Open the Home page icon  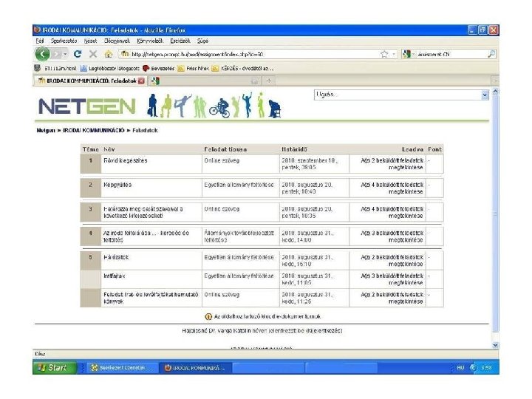(x=109, y=54)
